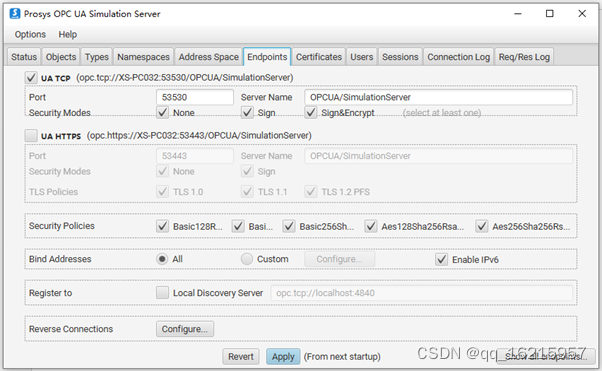602x371 pixels.
Task: Click the opc.tcp endpoint URL text
Action: (x=185, y=78)
